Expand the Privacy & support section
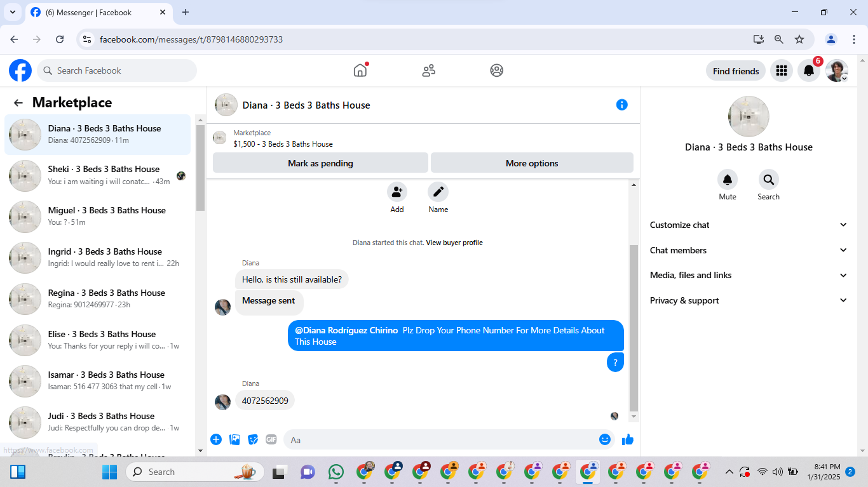This screenshot has width=868, height=487. (749, 300)
